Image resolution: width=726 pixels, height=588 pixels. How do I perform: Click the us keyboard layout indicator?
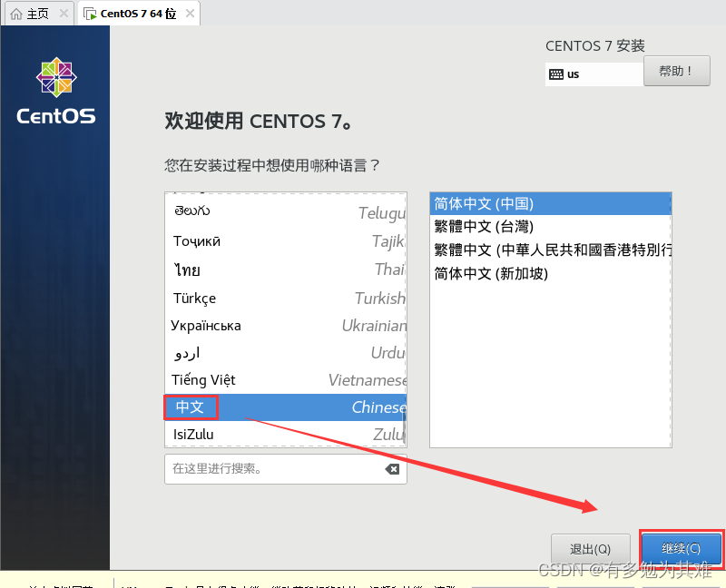[594, 74]
